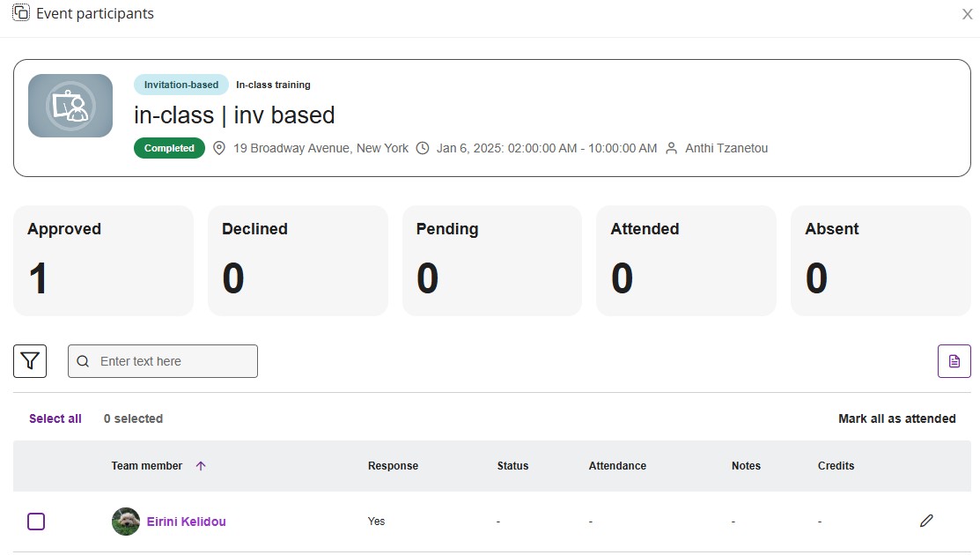Sort by Team member ascending arrow
This screenshot has width=980, height=555.
[201, 466]
